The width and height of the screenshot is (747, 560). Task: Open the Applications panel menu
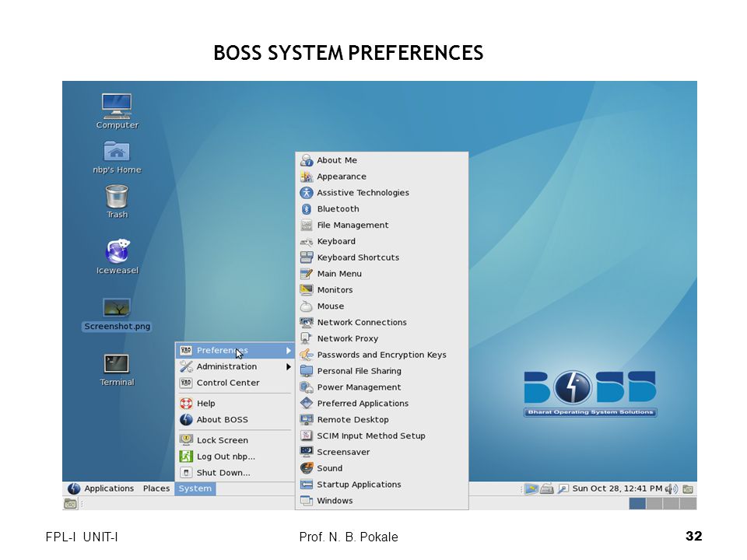pyautogui.click(x=109, y=488)
